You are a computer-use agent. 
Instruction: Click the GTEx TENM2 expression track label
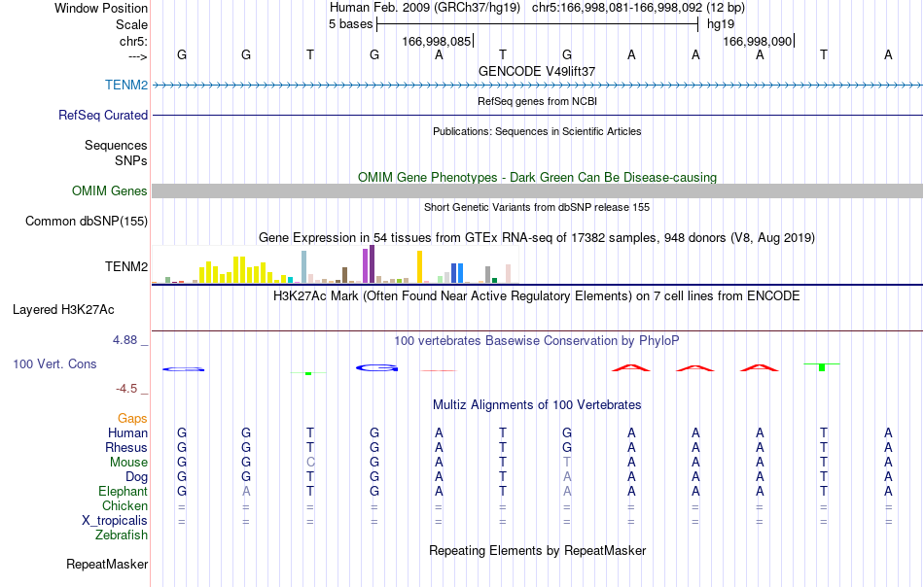[x=126, y=266]
